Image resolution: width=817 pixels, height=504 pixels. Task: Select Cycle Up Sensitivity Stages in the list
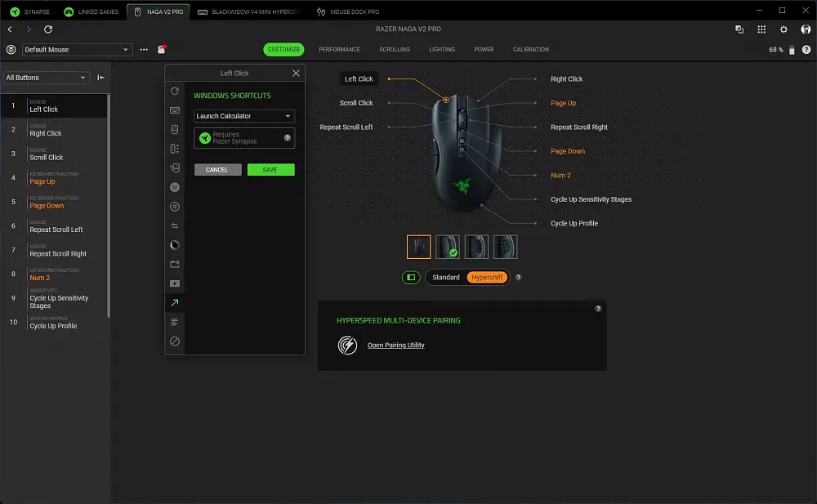(54, 299)
